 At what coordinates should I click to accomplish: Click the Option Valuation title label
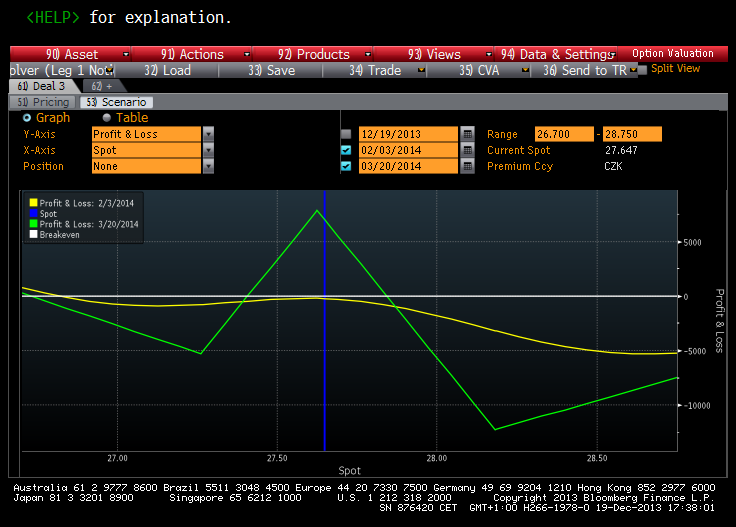673,53
